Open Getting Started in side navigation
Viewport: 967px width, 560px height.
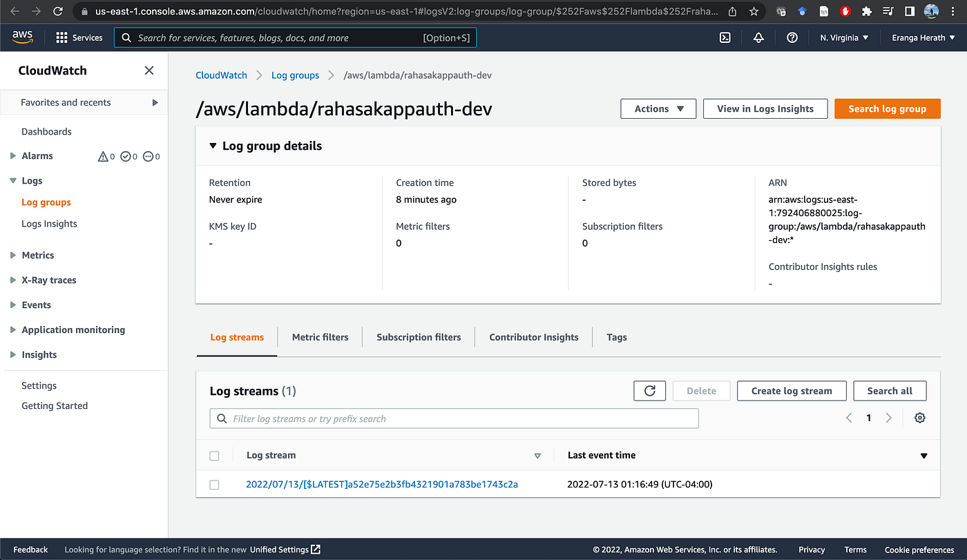point(55,405)
